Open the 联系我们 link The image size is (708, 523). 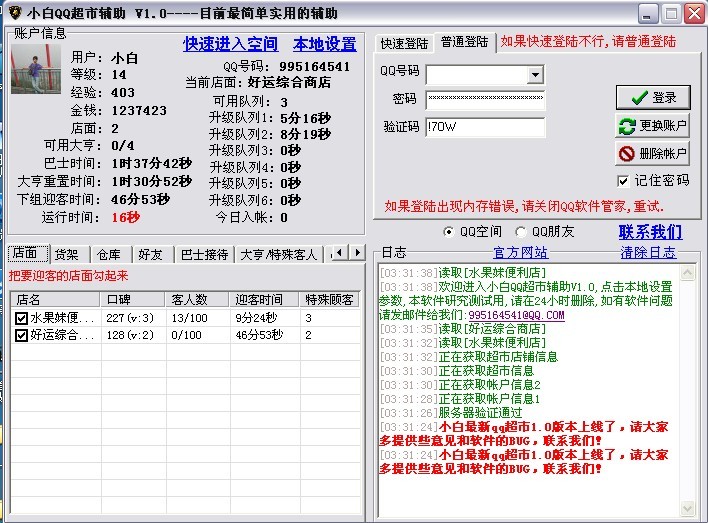pyautogui.click(x=650, y=232)
